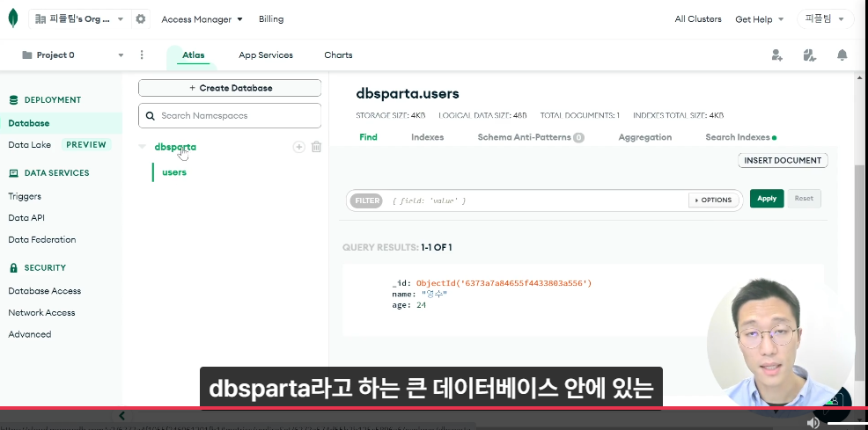Screen dimensions: 868x430
Task: Click the Security lock icon
Action: coord(14,267)
